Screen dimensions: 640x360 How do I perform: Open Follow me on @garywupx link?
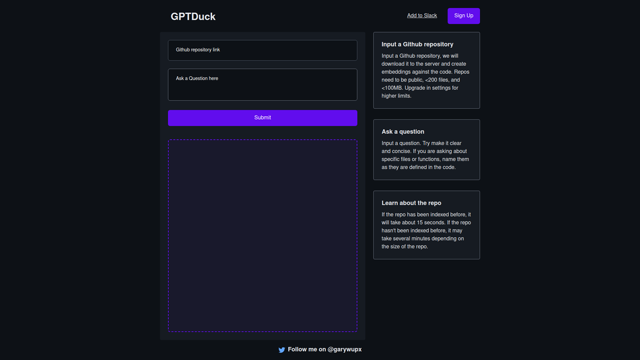click(x=324, y=349)
